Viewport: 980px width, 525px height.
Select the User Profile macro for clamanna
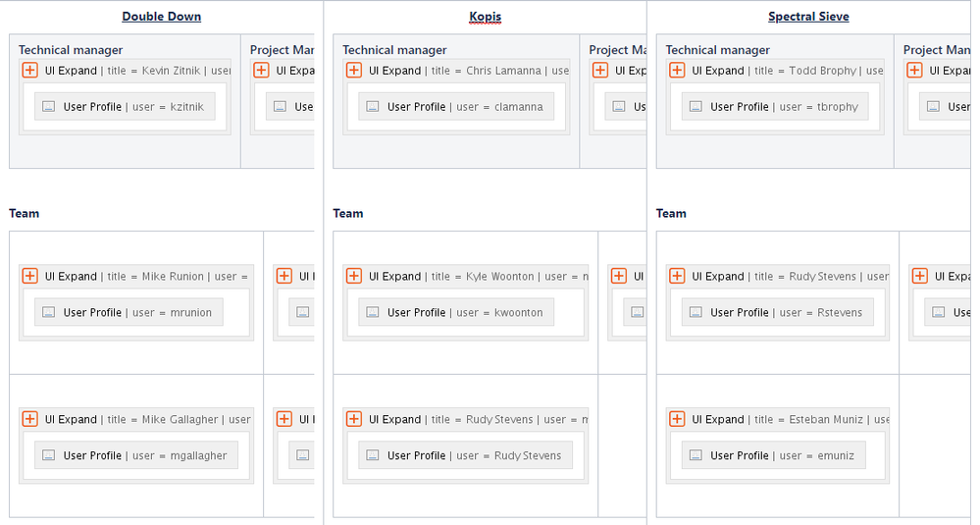point(456,106)
